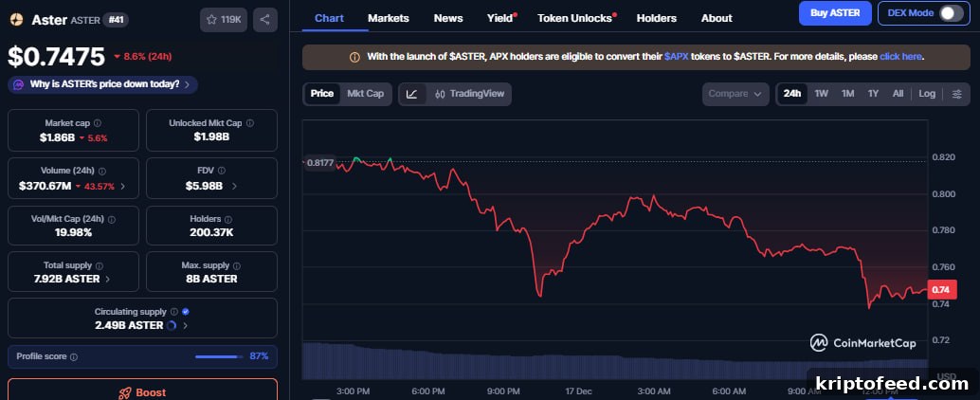Click the Profile score info icon
The image size is (980, 400).
74,357
